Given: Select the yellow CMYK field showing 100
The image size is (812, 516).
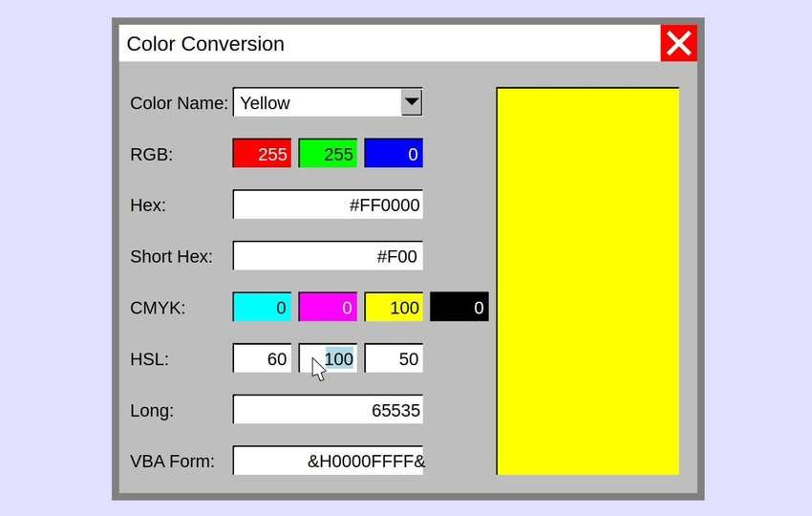Looking at the screenshot, I should tap(394, 307).
